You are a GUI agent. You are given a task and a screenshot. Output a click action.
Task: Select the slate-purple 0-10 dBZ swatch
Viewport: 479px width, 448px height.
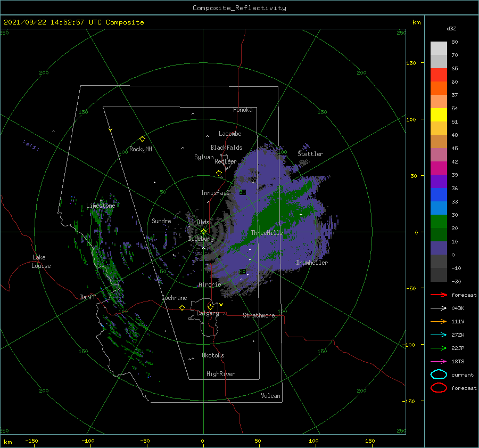(439, 248)
